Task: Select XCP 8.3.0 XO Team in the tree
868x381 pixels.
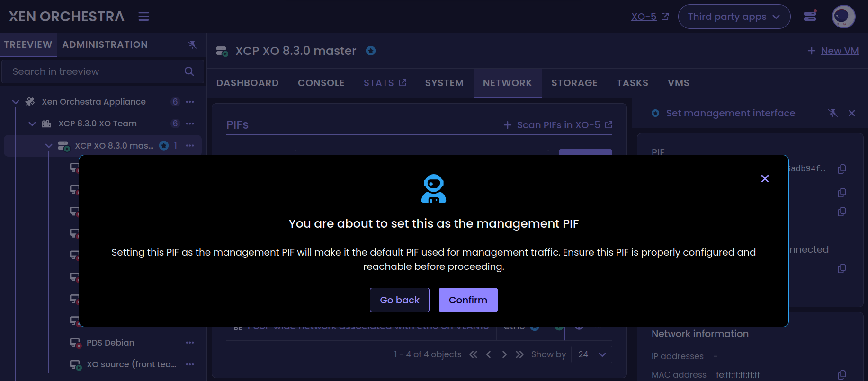Action: pos(98,124)
